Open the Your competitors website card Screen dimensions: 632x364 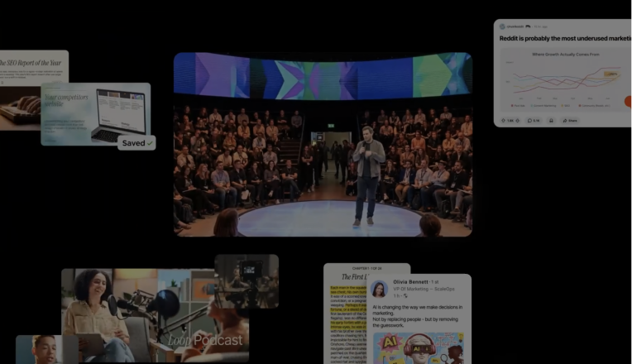pyautogui.click(x=95, y=113)
